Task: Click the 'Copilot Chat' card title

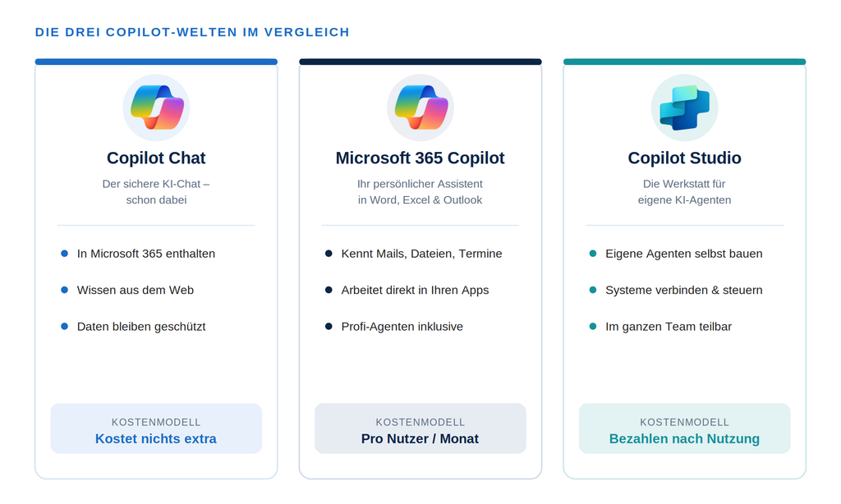Action: click(x=156, y=158)
